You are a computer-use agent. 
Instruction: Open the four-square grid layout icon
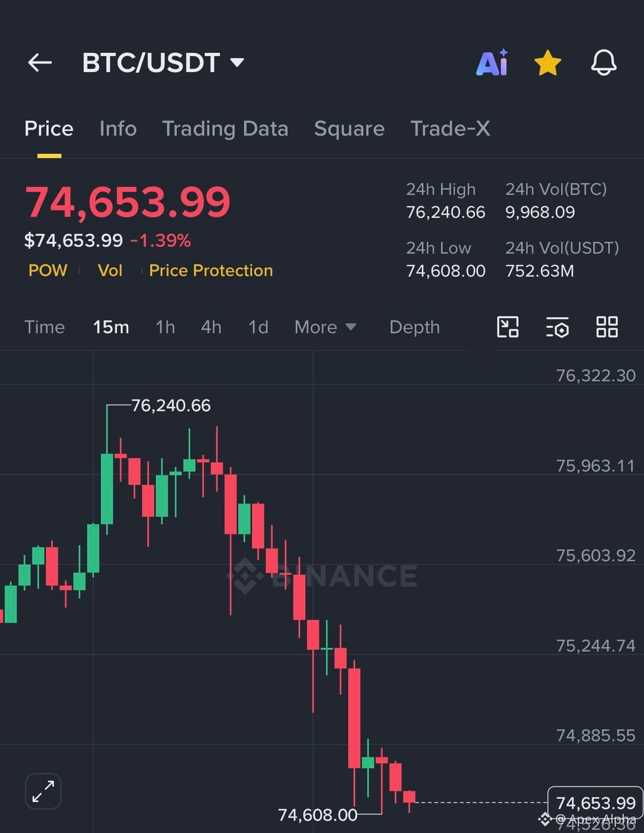(607, 327)
